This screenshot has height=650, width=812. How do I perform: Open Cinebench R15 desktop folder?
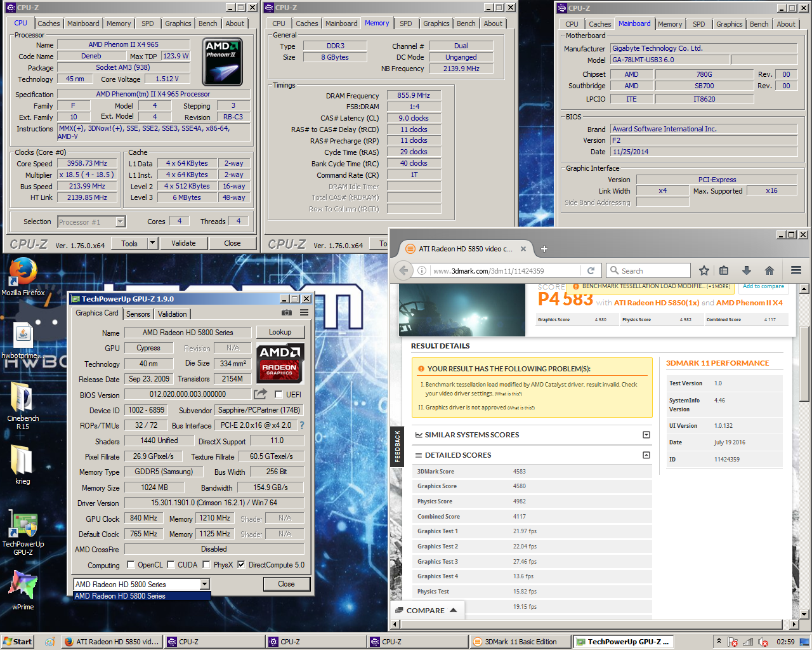click(23, 406)
